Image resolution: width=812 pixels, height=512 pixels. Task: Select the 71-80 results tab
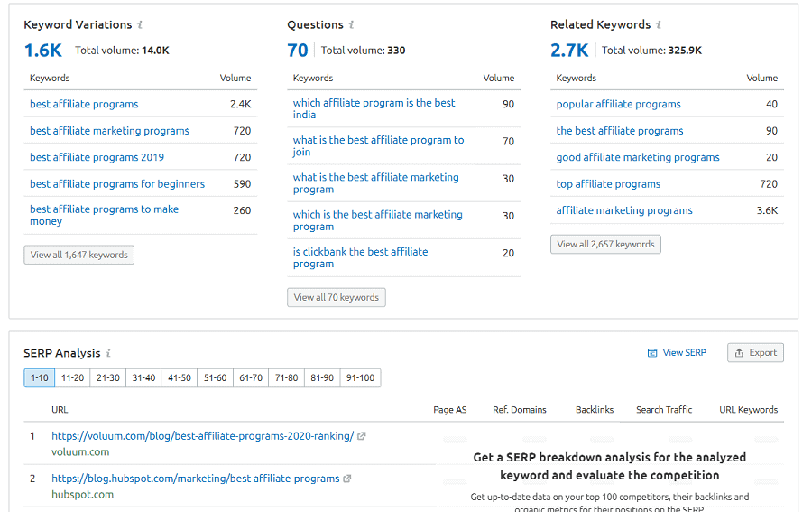click(x=286, y=377)
